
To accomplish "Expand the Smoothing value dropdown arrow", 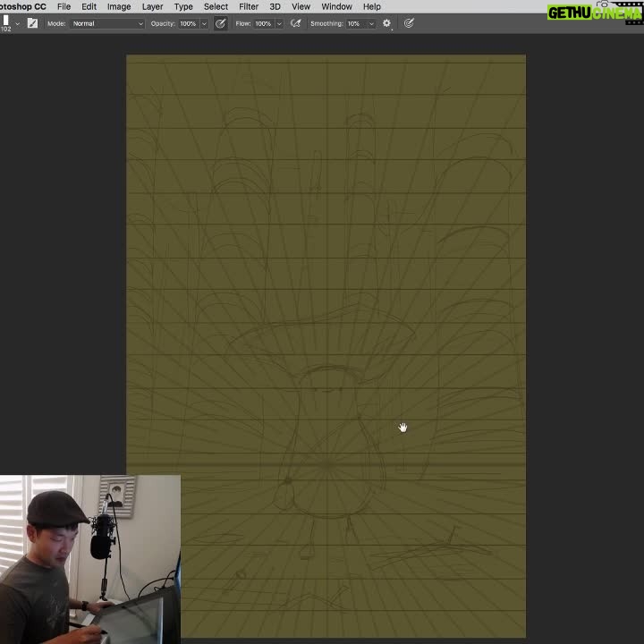I will 370,23.
